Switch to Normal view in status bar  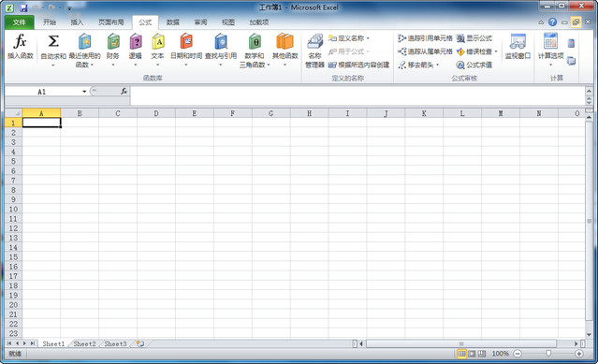[x=461, y=354]
